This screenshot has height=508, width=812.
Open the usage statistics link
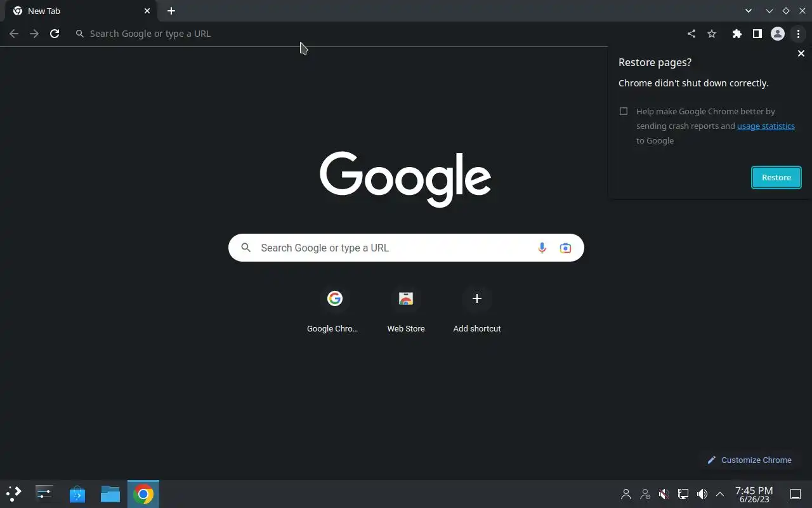[766, 126]
